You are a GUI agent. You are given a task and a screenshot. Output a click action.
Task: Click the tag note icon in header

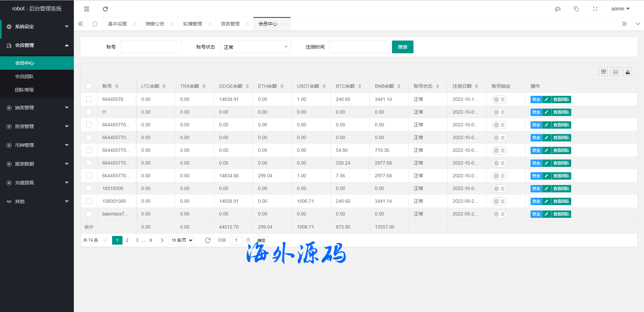577,9
